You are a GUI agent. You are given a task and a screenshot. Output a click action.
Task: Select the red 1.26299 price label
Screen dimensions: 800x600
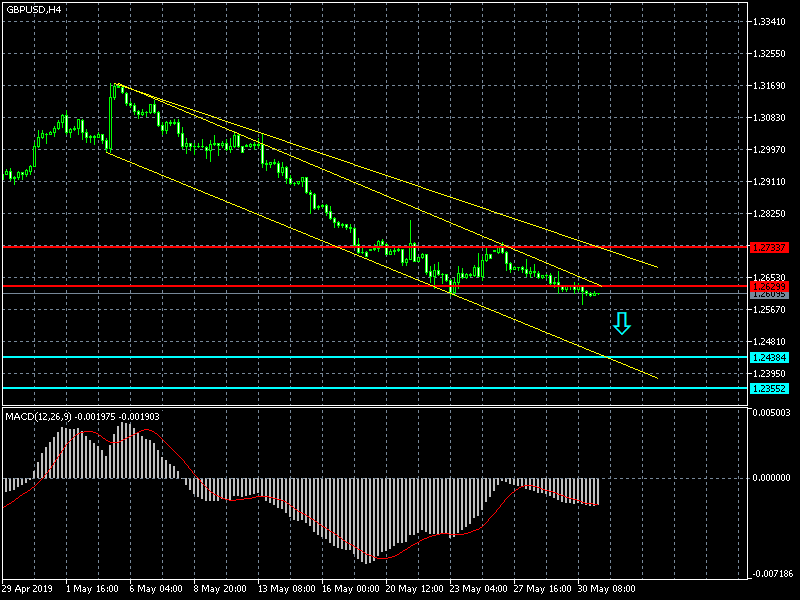[x=768, y=286]
